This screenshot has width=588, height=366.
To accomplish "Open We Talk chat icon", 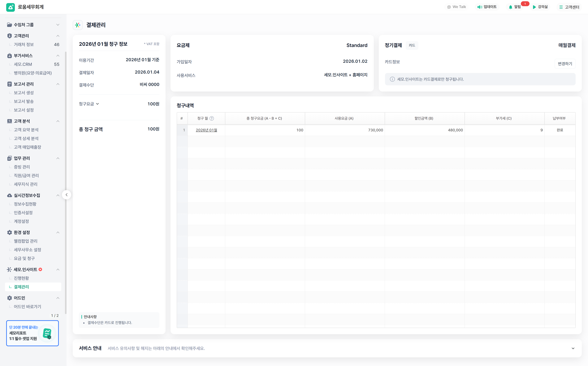I will point(449,7).
